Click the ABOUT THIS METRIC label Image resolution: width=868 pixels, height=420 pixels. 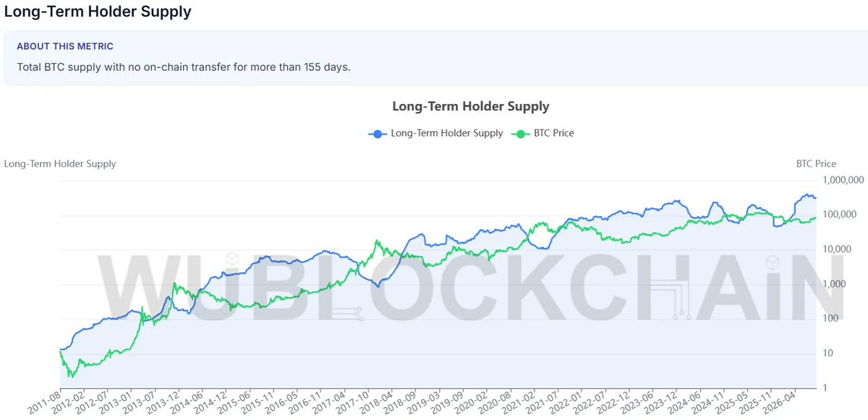(65, 46)
